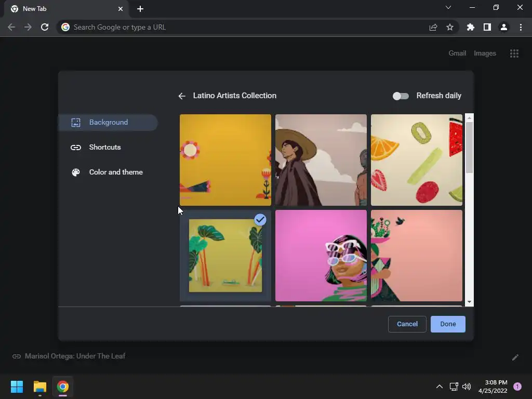Image resolution: width=532 pixels, height=399 pixels.
Task: Open the volume tray icon
Action: [467, 387]
